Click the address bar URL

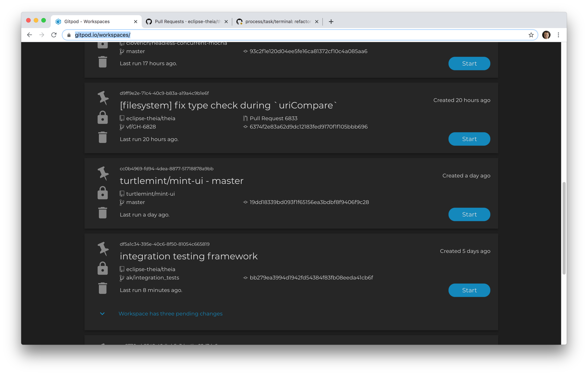pyautogui.click(x=102, y=35)
